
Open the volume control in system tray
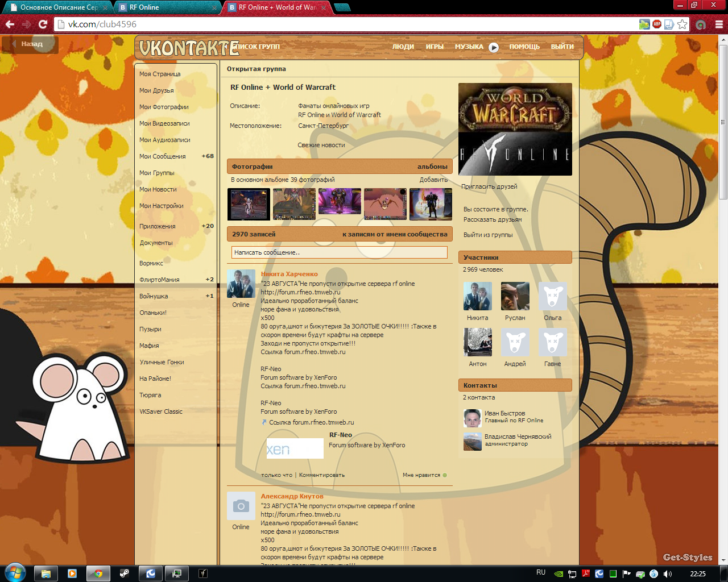tap(668, 573)
